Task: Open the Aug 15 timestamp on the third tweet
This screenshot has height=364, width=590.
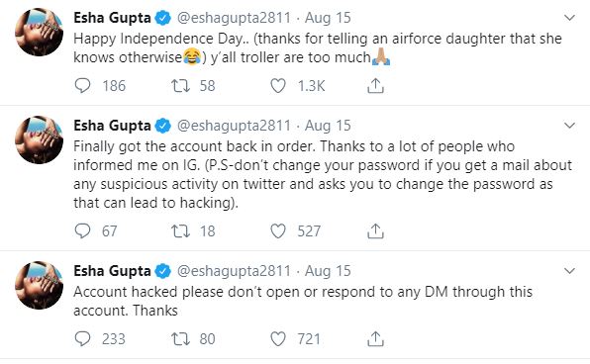Action: click(328, 271)
